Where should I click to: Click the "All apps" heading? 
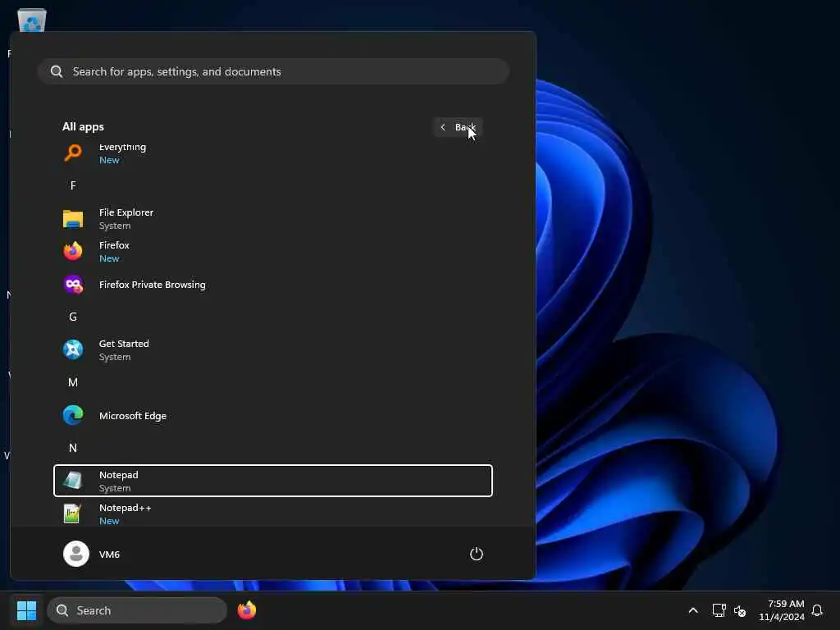click(x=83, y=127)
